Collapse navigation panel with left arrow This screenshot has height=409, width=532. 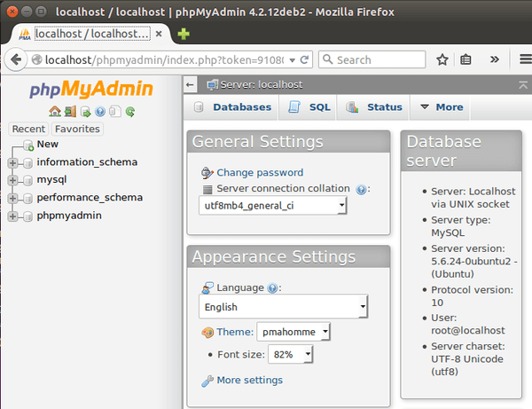click(x=191, y=84)
